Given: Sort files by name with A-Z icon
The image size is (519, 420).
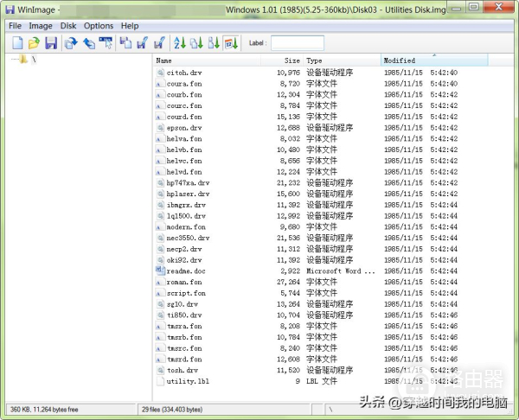Looking at the screenshot, I should click(x=180, y=43).
